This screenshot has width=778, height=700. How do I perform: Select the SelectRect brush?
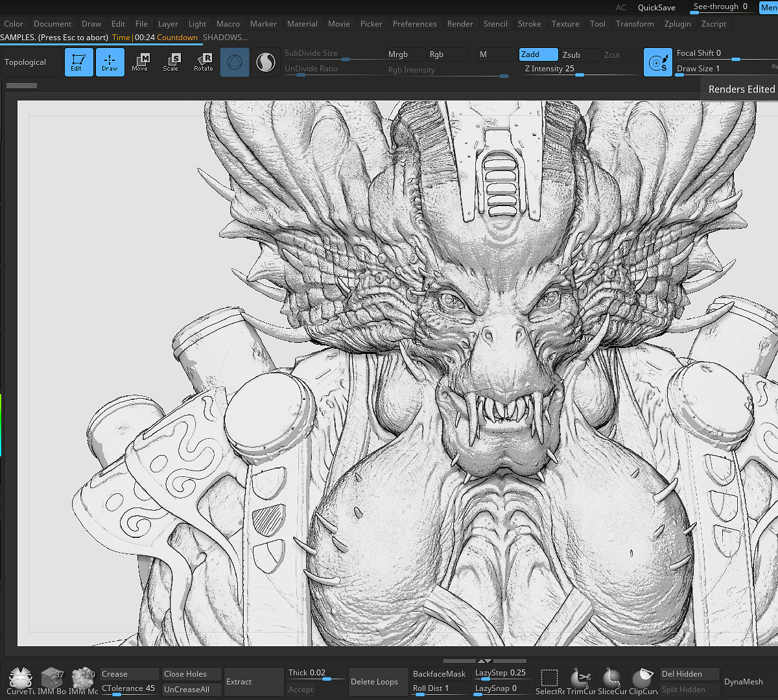[550, 682]
